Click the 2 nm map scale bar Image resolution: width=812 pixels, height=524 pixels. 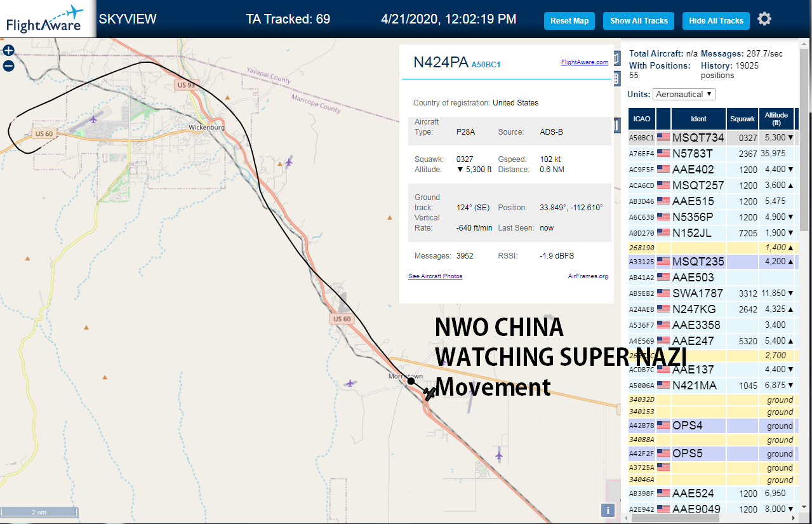click(38, 511)
